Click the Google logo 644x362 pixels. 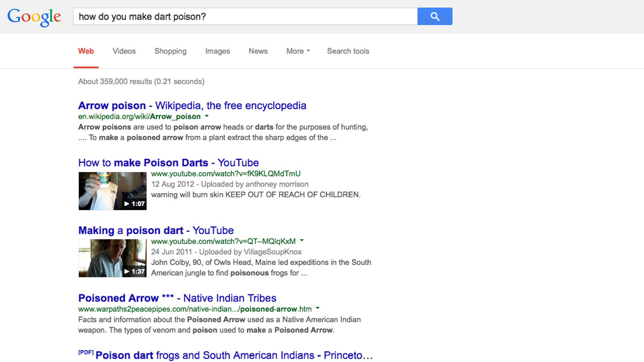pyautogui.click(x=34, y=17)
